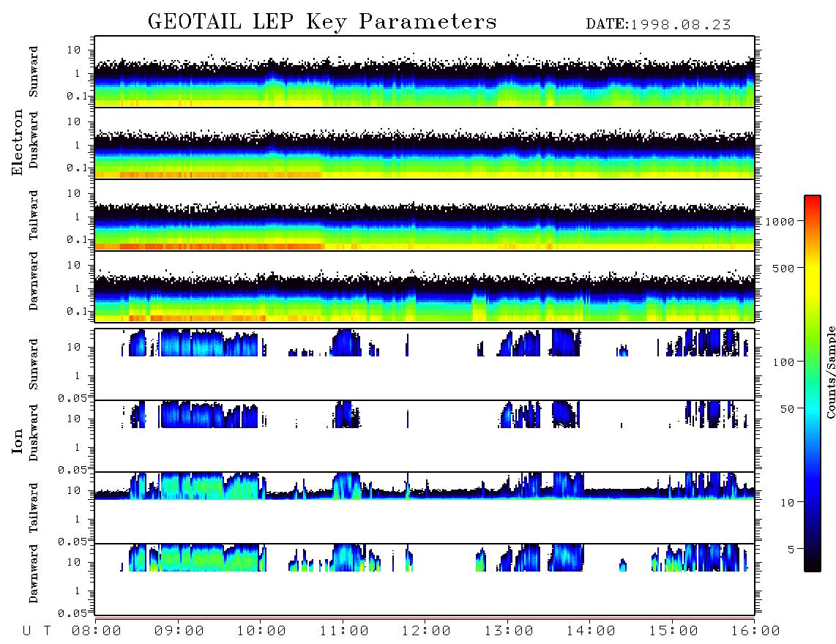Select the 'DATE:1998.08.23' text
Image resolution: width=836 pixels, height=644 pixels.
click(658, 25)
